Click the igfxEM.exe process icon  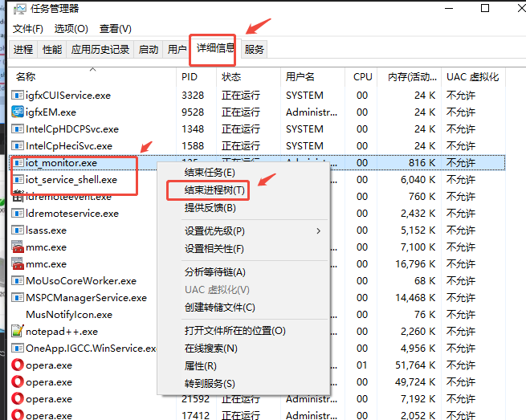[18, 112]
